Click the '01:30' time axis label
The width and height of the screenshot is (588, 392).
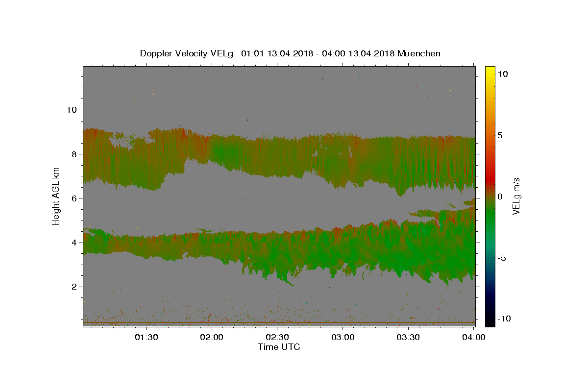(147, 337)
